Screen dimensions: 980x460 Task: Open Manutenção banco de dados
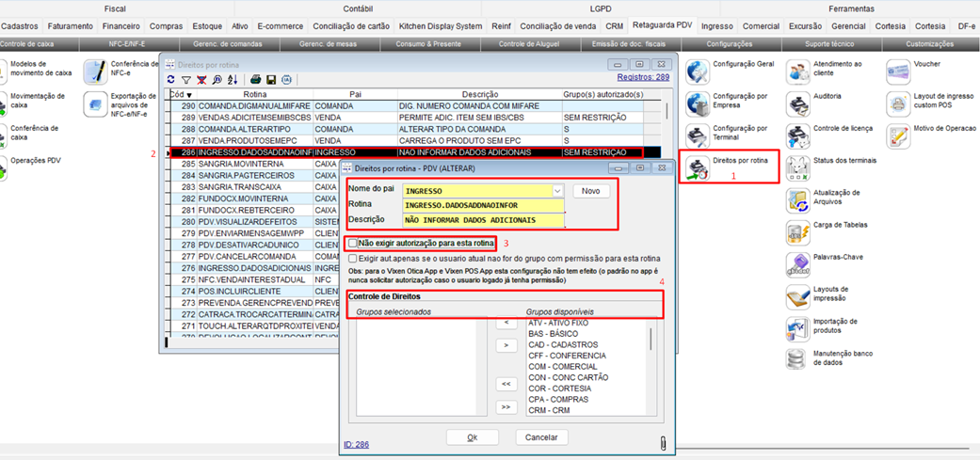click(798, 359)
